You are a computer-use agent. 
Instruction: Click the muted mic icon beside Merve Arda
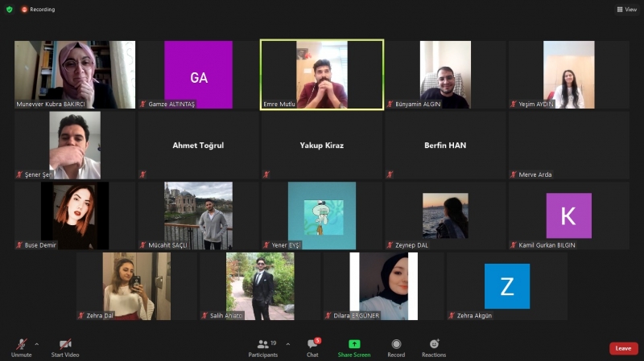[x=514, y=174]
